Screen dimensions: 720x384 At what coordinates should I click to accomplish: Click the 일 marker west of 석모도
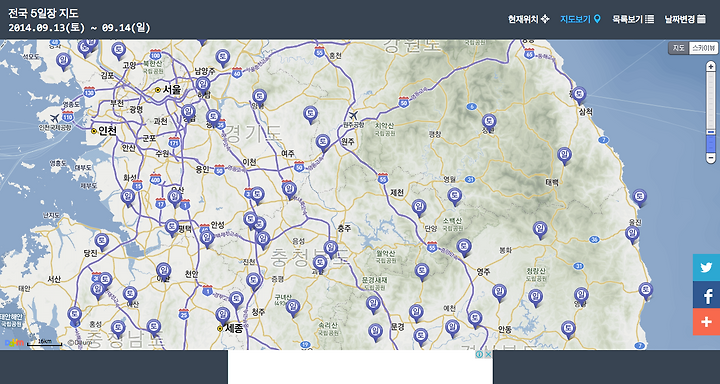(x=63, y=62)
